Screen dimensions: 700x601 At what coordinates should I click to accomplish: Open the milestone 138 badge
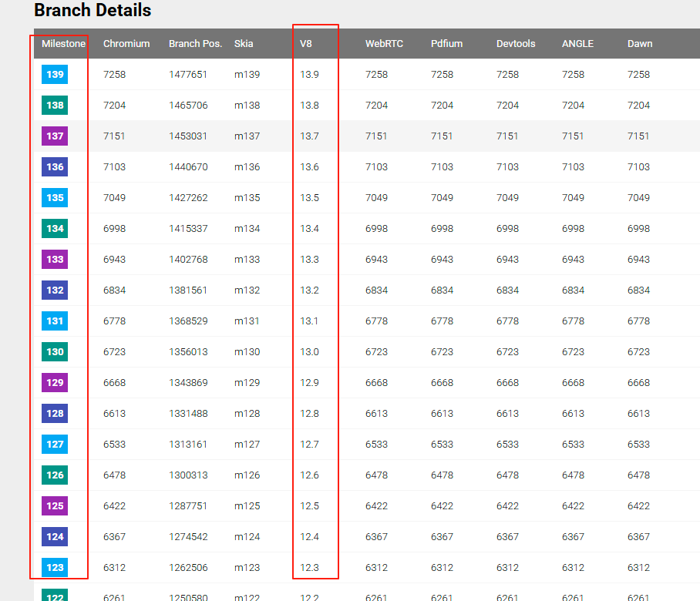click(55, 106)
